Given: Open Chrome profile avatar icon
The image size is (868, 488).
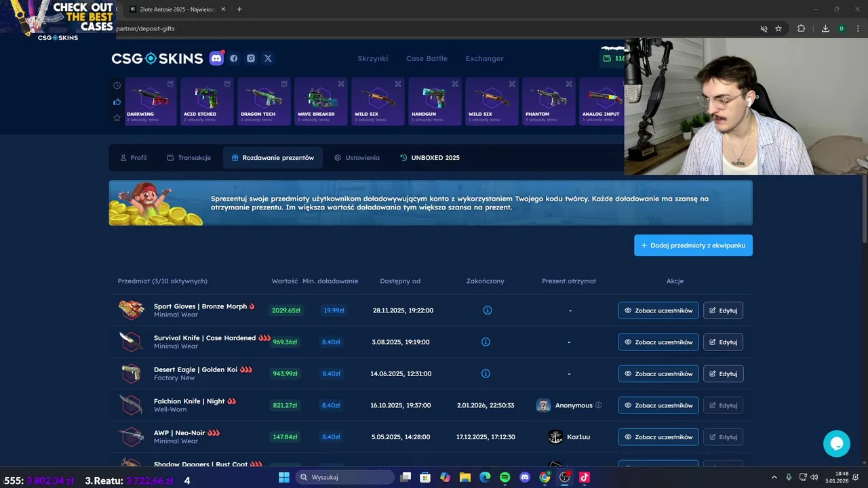Looking at the screenshot, I should coord(842,28).
